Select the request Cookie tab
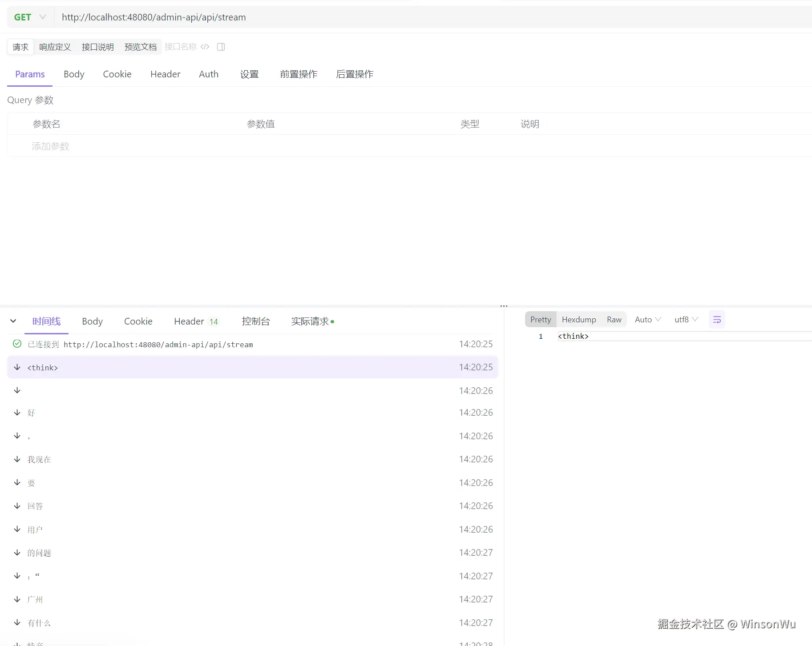The image size is (812, 646). (x=117, y=74)
